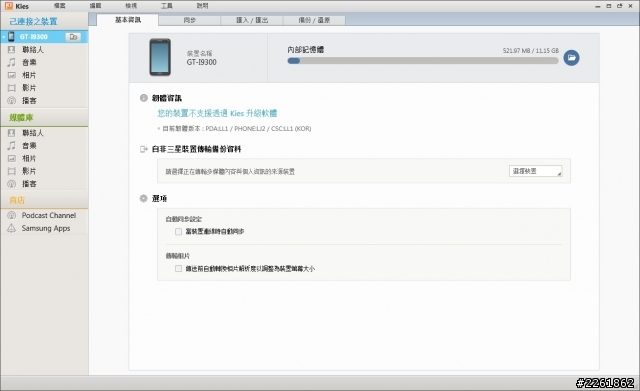Click the current firmware version line
This screenshot has width=640, height=391.
(x=236, y=129)
